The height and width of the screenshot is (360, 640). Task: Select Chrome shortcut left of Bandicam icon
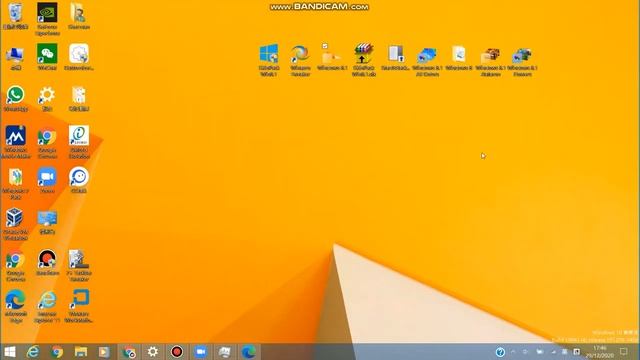[16, 260]
